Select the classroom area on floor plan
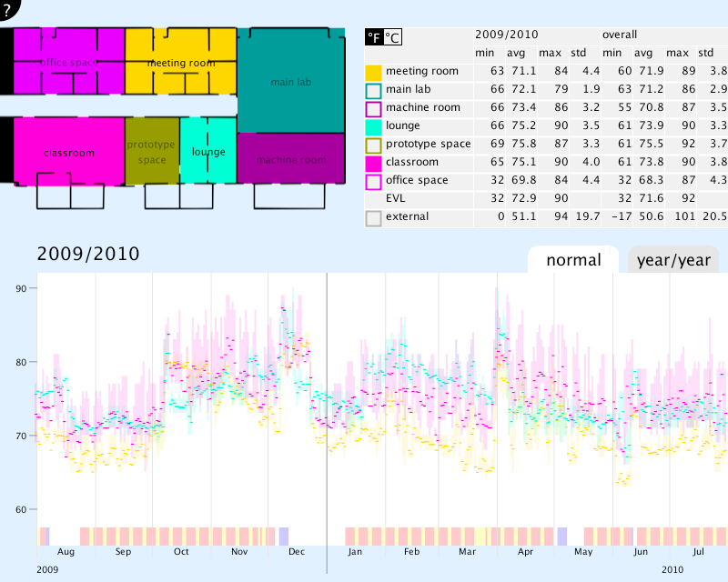Viewport: 728px width, 582px height. 69,151
